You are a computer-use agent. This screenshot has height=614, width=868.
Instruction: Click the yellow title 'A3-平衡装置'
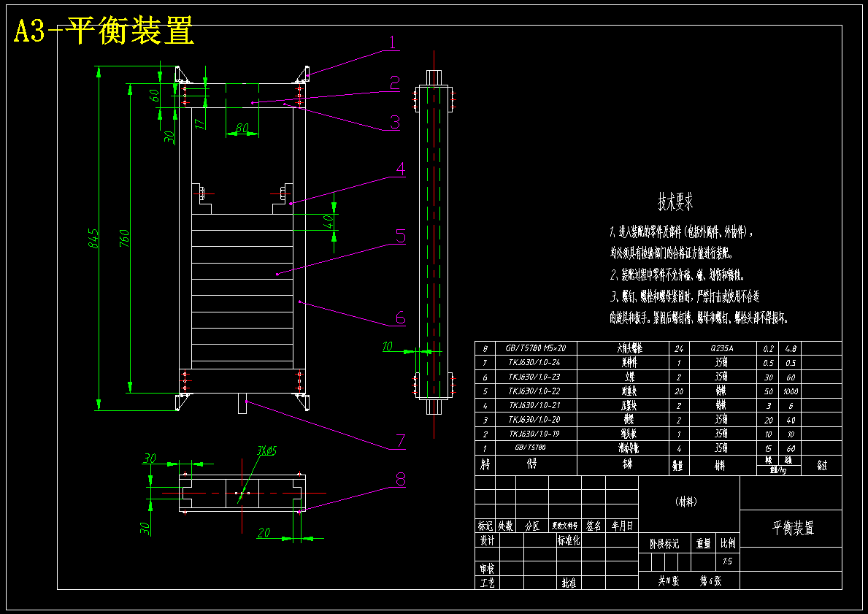pos(104,30)
